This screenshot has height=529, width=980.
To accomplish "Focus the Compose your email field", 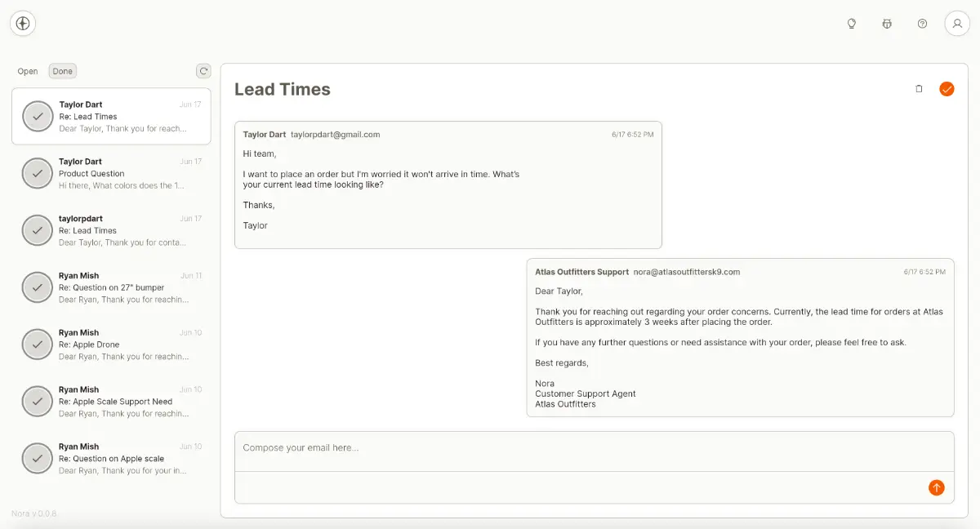I will (x=594, y=448).
